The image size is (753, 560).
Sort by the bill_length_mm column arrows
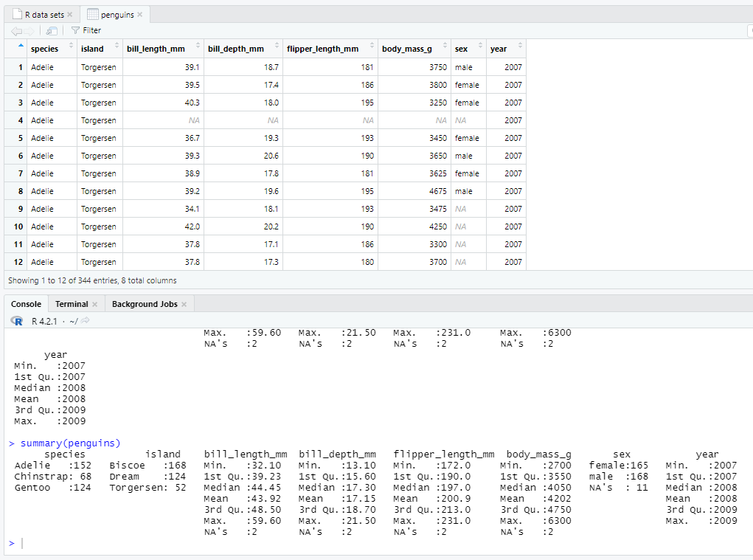(x=198, y=46)
